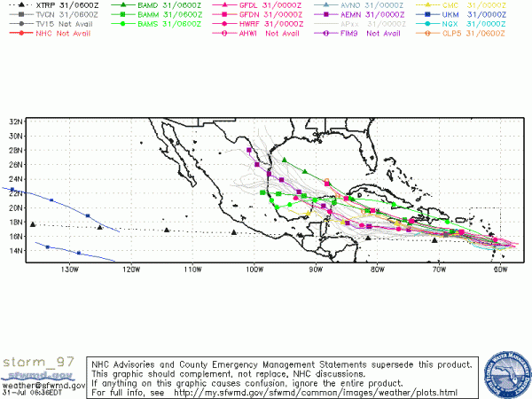The width and height of the screenshot is (532, 399).
Task: Click the sfwmd.gov logo
Action: (x=38, y=376)
